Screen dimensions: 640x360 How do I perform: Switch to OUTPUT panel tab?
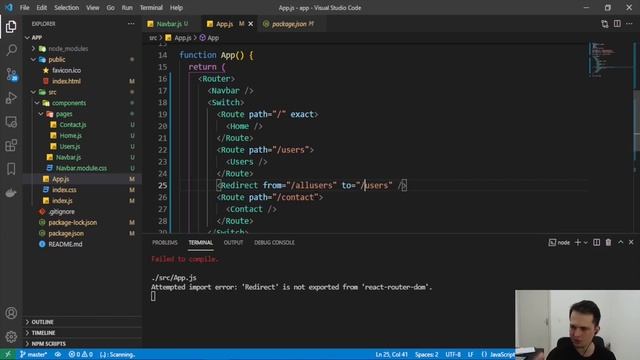pos(233,242)
